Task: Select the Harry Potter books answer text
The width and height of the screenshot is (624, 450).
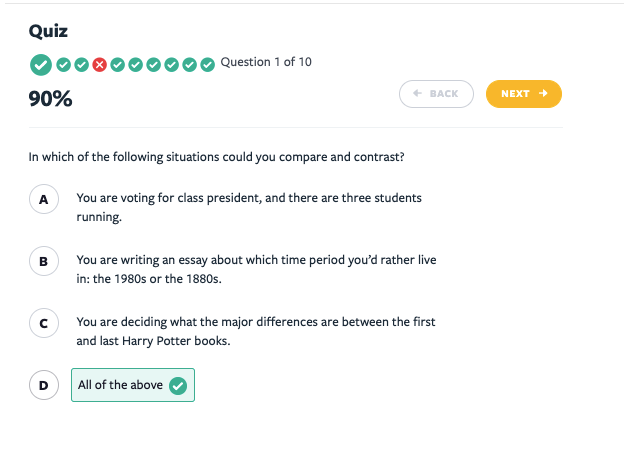Action: (256, 331)
